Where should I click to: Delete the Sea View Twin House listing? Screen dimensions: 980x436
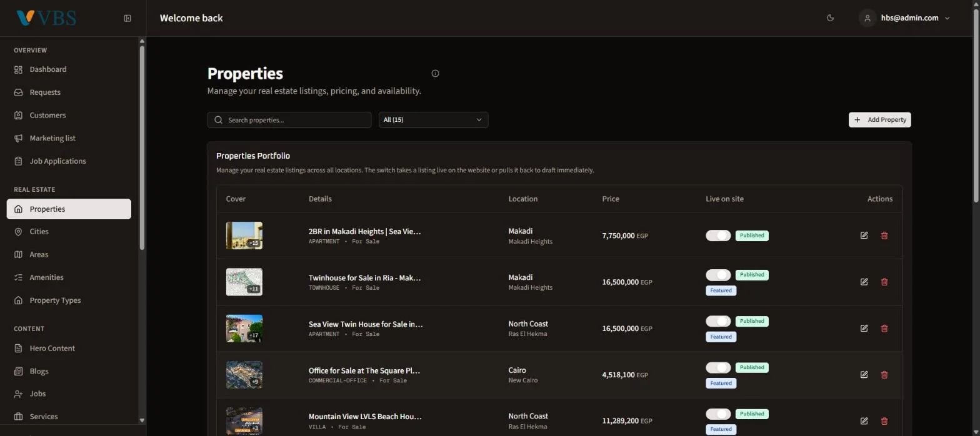click(884, 328)
